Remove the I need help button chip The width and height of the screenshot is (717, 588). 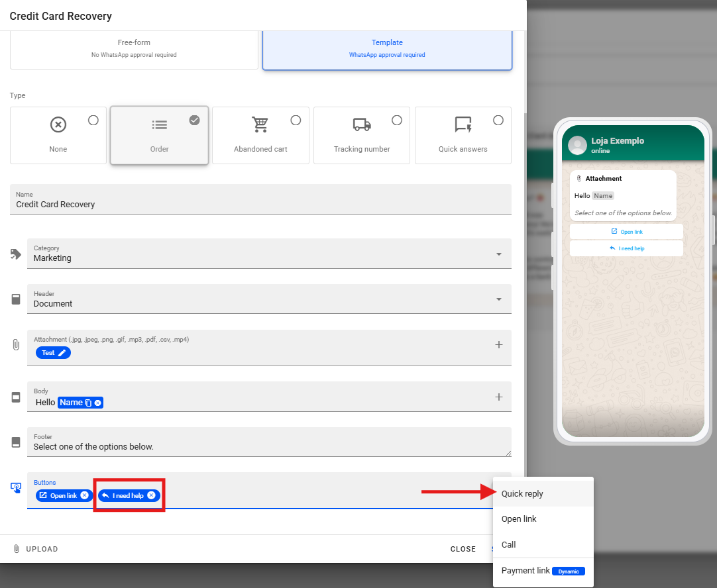click(x=151, y=495)
